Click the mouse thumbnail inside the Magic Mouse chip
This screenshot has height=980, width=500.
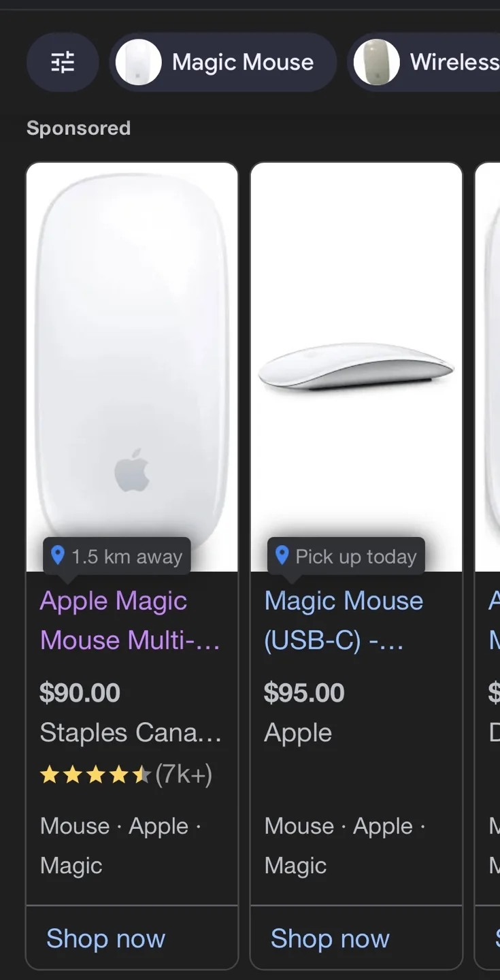point(139,62)
